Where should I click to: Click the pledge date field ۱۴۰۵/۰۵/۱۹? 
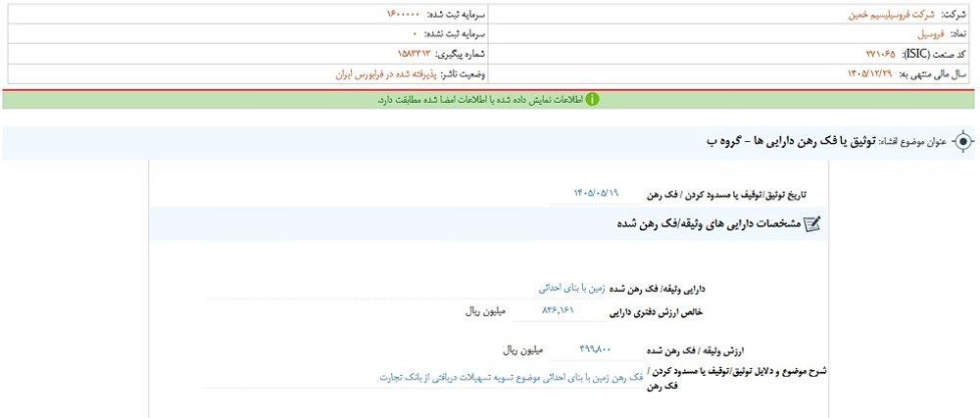[x=596, y=194]
